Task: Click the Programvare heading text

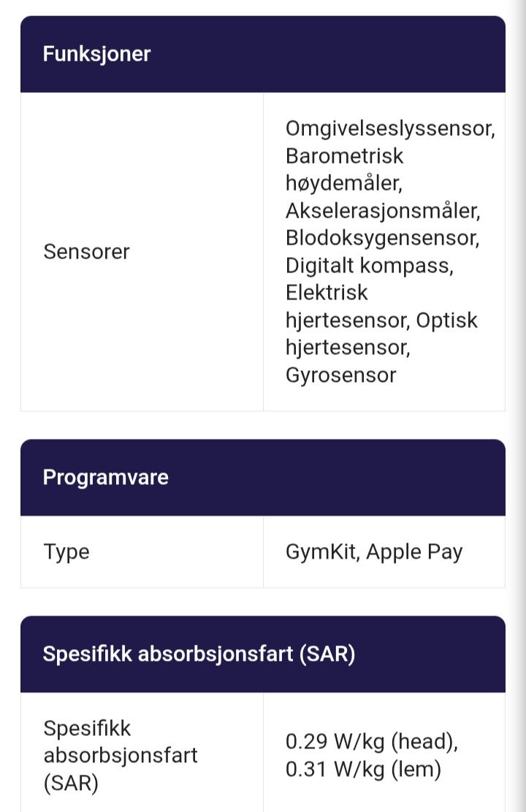Action: pos(106,478)
